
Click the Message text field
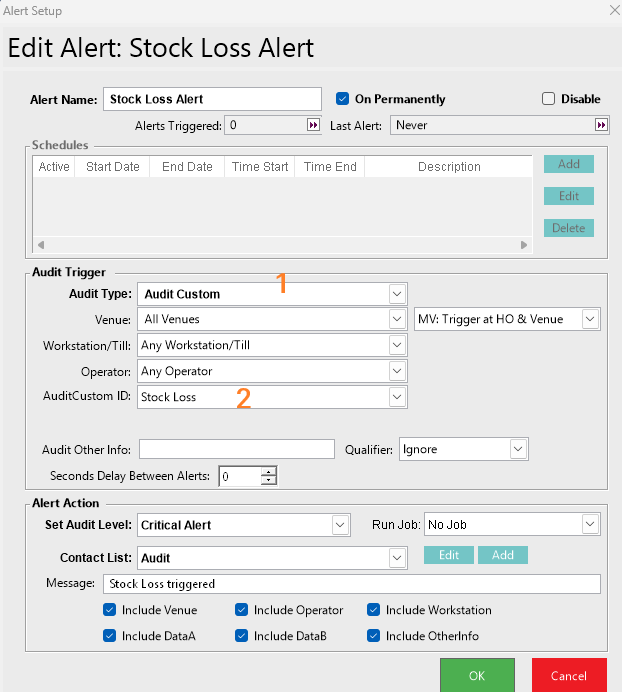(350, 584)
